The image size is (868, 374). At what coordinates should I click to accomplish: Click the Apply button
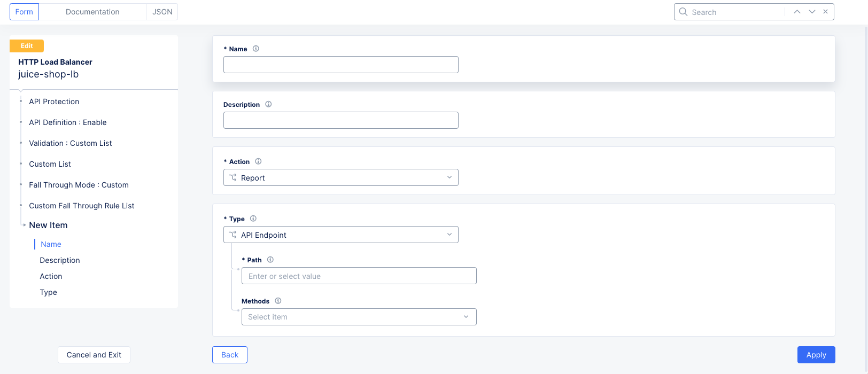(816, 355)
